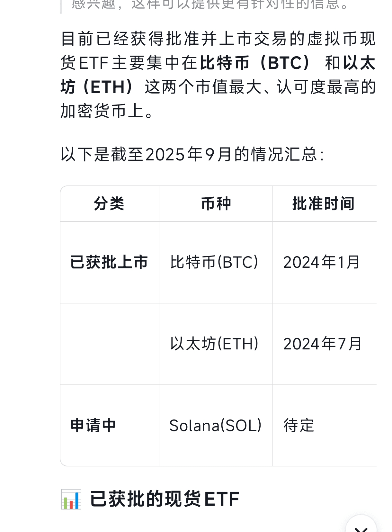Click the 申请中 category cell
392x532 pixels.
(109, 426)
